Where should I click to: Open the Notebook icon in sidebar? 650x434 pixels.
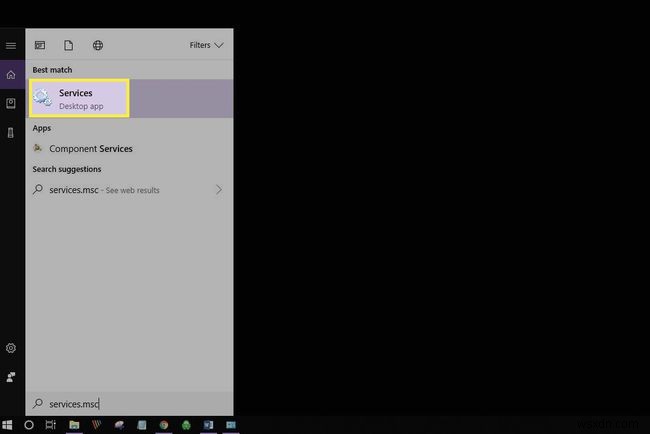tap(11, 103)
